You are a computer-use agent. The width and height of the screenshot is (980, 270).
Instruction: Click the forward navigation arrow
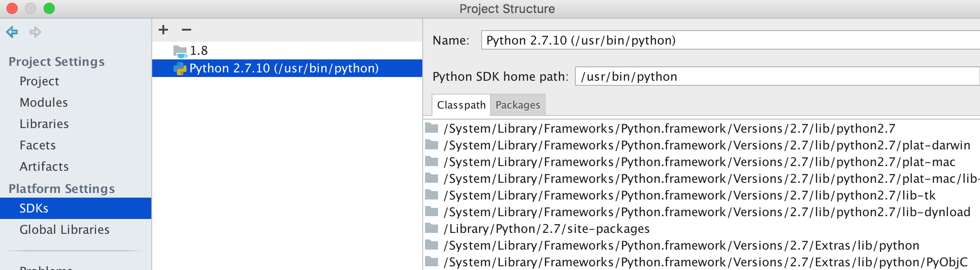[x=35, y=32]
